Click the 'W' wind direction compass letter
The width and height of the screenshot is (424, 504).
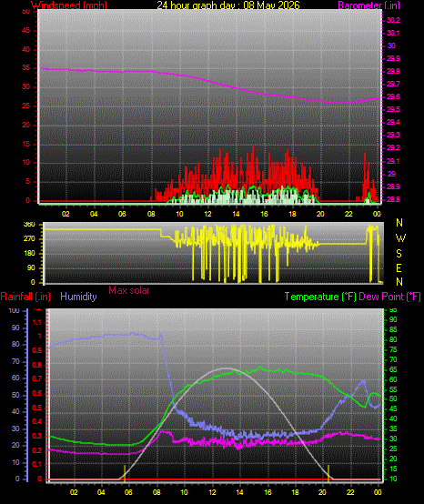point(400,238)
